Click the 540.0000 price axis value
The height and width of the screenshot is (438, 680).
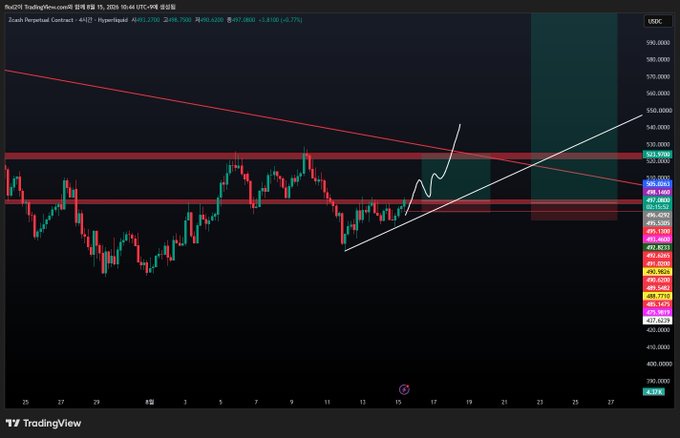[658, 127]
